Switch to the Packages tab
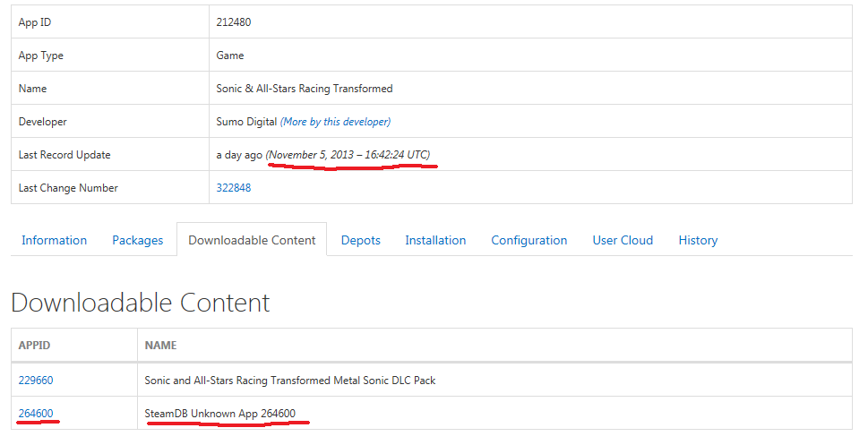The image size is (868, 445). (x=137, y=240)
